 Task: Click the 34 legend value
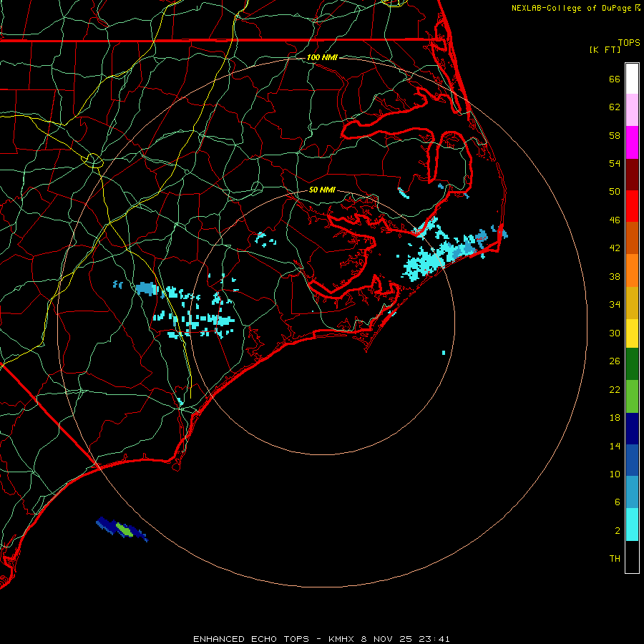[x=615, y=305]
